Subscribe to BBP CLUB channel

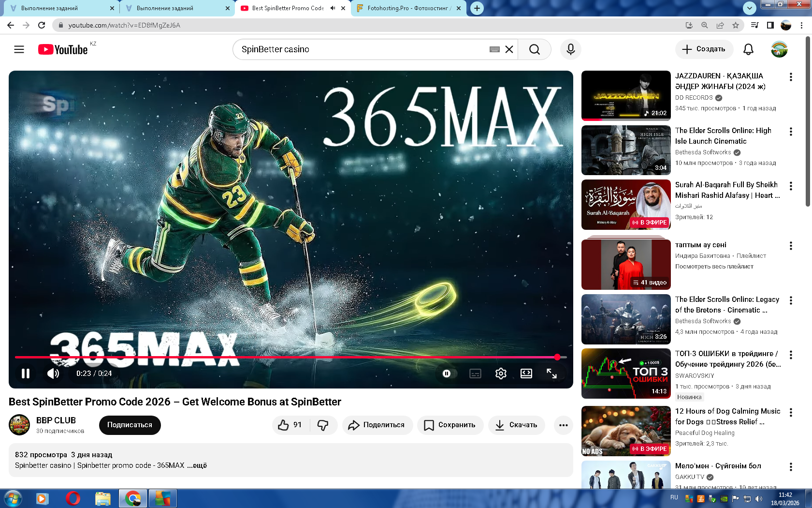tap(130, 425)
